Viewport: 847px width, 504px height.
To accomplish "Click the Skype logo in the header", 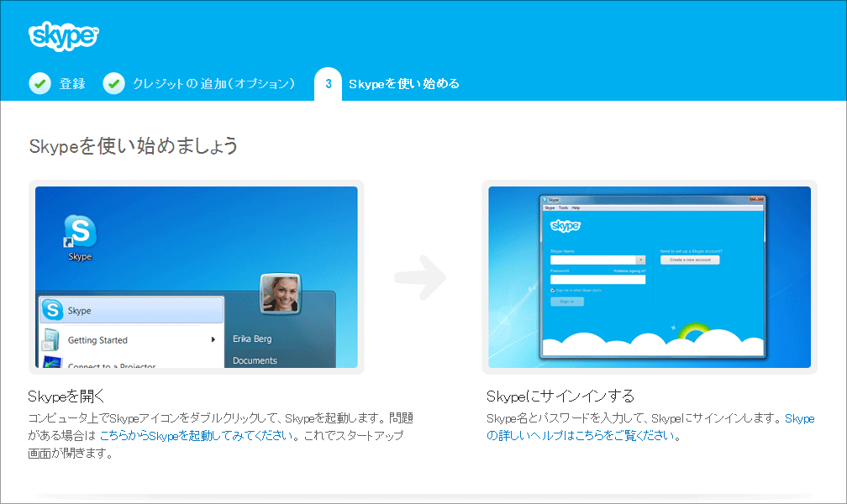I will (x=64, y=36).
